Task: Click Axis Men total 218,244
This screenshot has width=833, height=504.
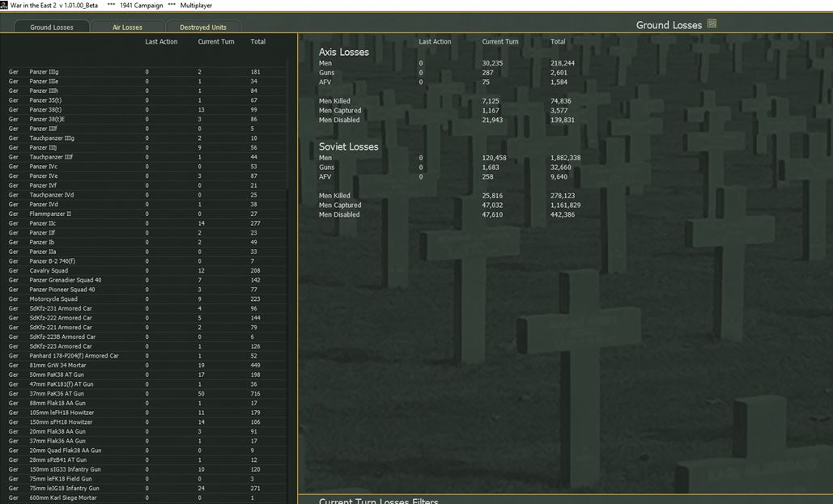Action: coord(562,63)
